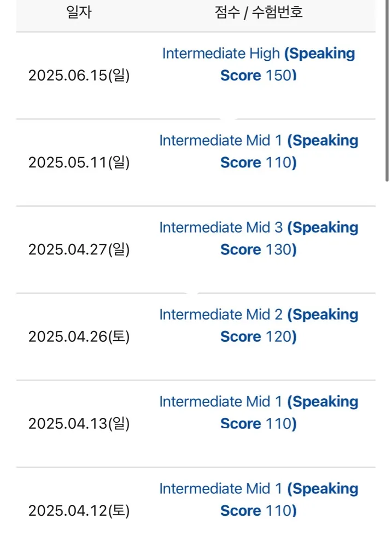The width and height of the screenshot is (392, 547).
Task: Select the 2025.06.15(일) date cell
Action: [79, 75]
